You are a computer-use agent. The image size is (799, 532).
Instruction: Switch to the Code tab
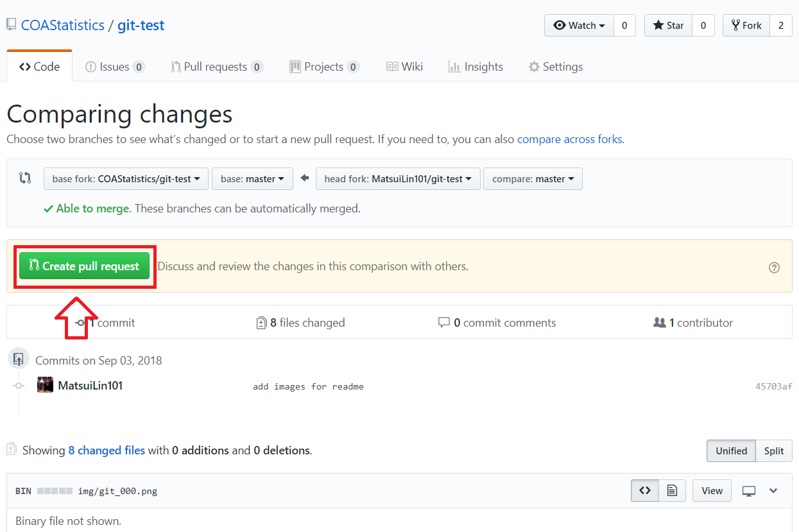[39, 67]
